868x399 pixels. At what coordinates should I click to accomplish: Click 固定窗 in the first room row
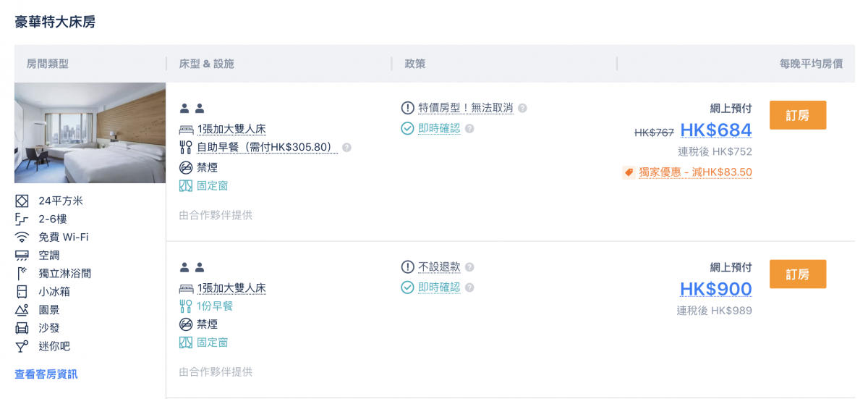click(x=213, y=185)
